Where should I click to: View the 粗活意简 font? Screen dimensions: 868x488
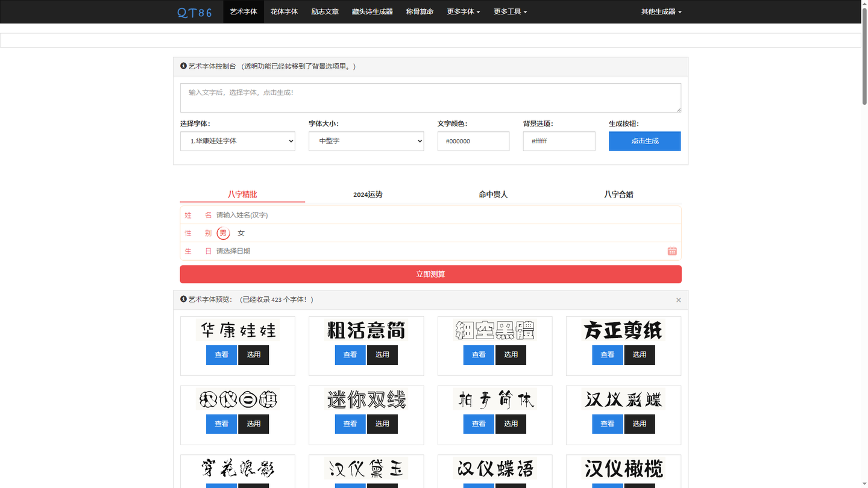pos(350,355)
